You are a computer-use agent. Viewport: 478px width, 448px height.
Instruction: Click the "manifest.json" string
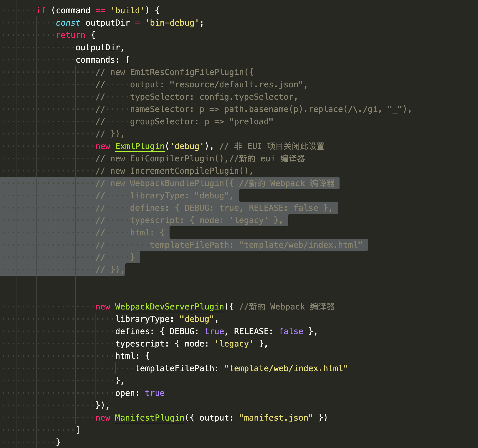pyautogui.click(x=276, y=418)
